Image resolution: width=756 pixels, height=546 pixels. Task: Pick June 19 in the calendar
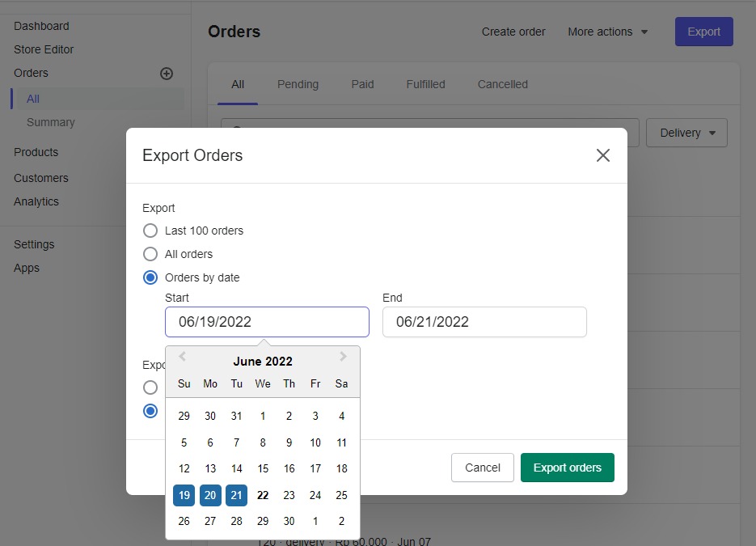(x=184, y=495)
